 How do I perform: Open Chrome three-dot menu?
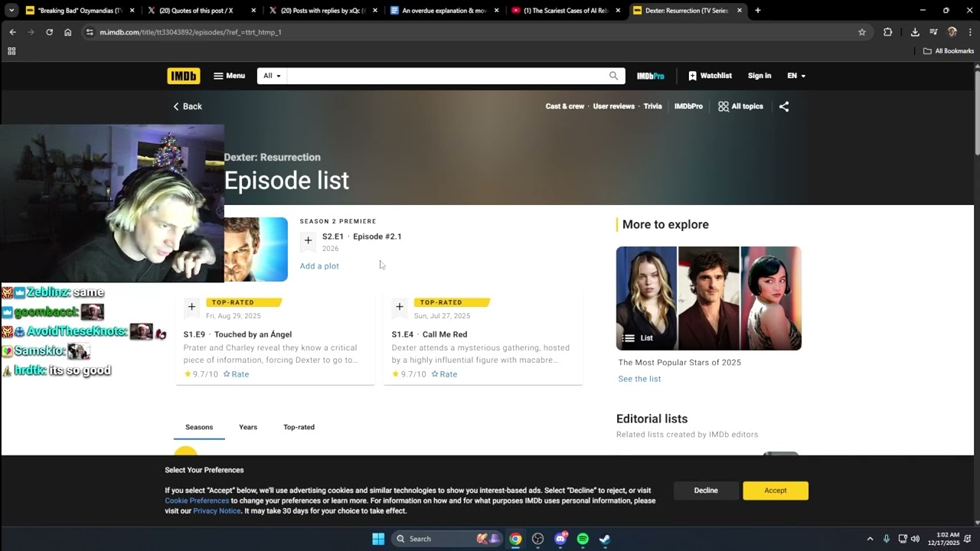point(970,32)
